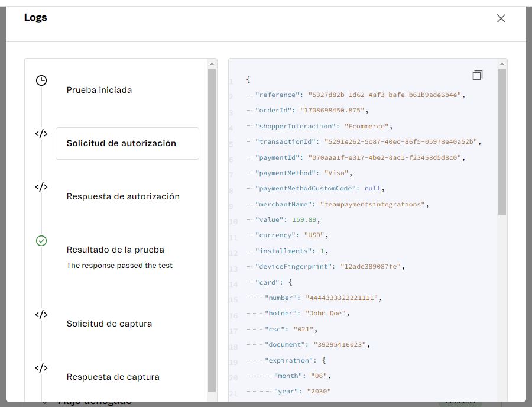Screen dimensions: 532x407
Task: Click the green checkmark for Resultado de la prueba
Action: [x=41, y=241]
